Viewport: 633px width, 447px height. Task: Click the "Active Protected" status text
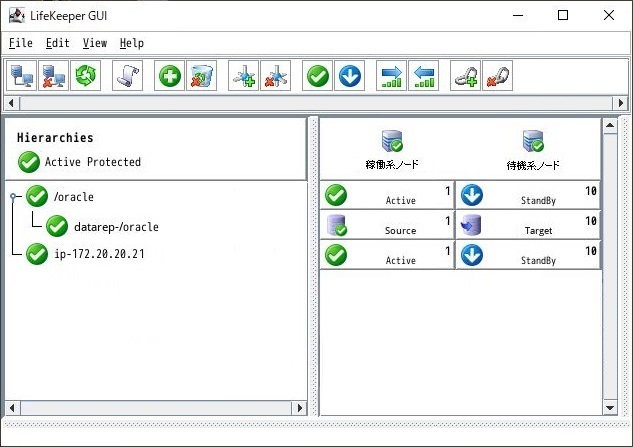click(x=93, y=162)
